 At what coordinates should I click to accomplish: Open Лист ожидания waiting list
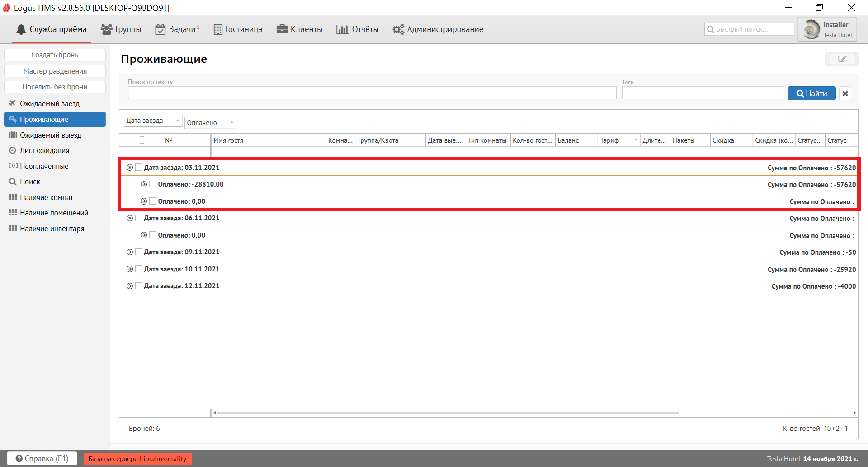coord(44,150)
